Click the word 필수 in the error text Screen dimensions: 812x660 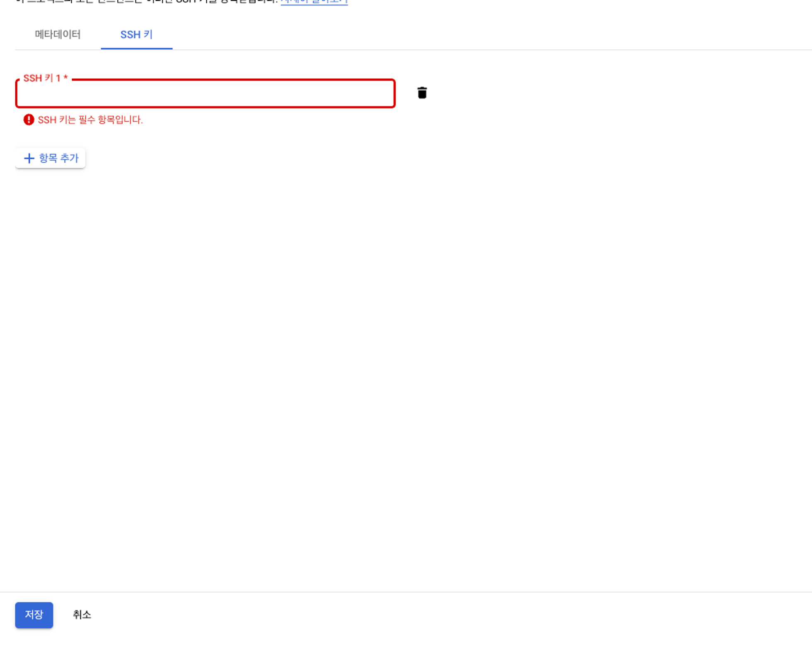click(x=87, y=120)
